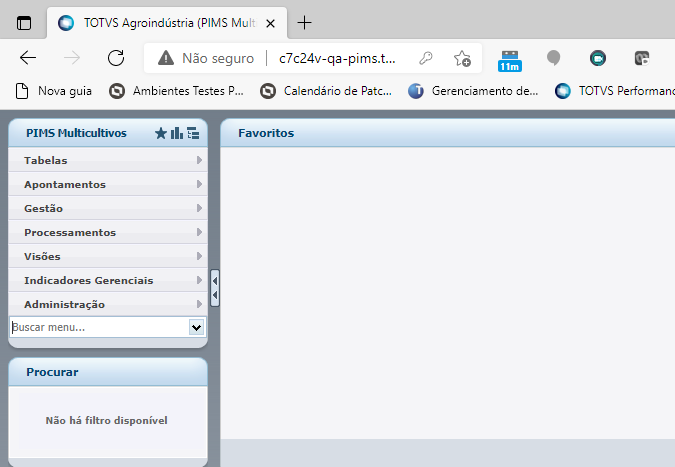Screen dimensions: 675x467
Task: Open the Favorites star icon in PIMS Multicultivos header
Action: [161, 133]
